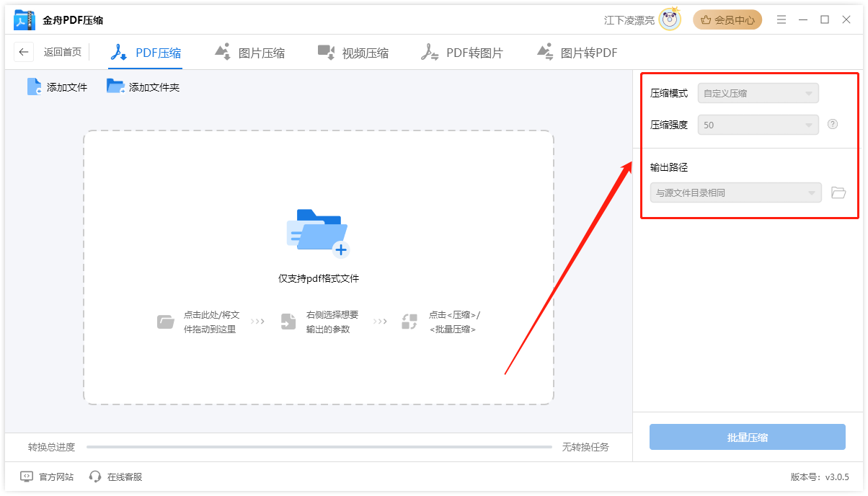Click the 批量压缩 button

[747, 437]
